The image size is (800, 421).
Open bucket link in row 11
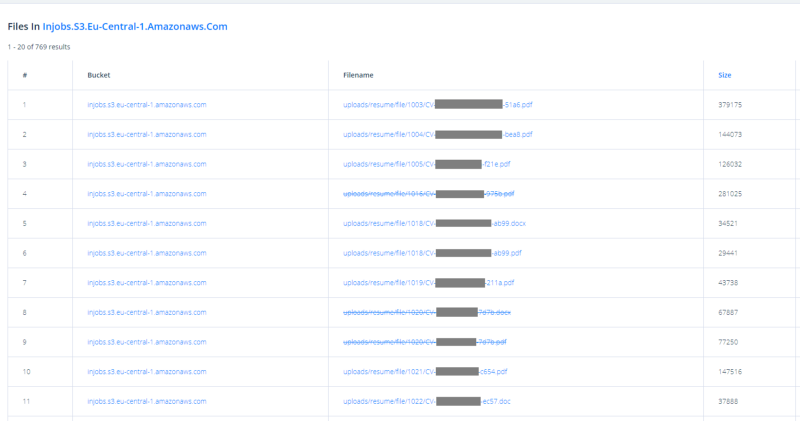pos(147,401)
